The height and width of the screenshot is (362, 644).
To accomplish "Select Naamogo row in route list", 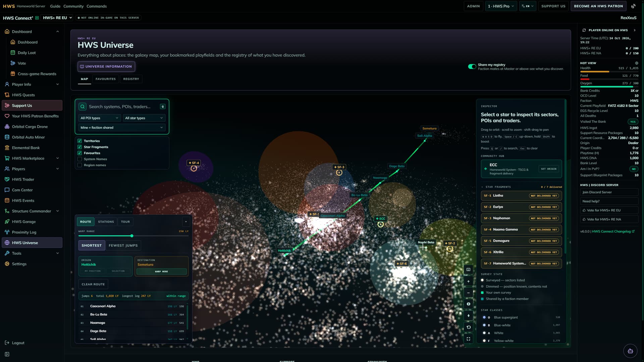I will coord(132,323).
